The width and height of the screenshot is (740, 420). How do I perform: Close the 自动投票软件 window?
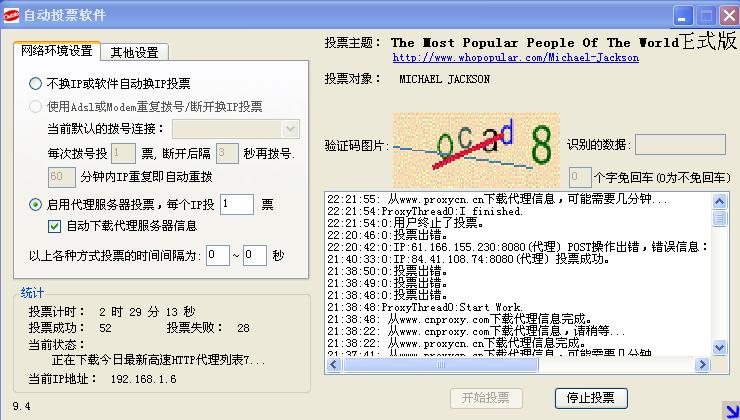pos(729,16)
